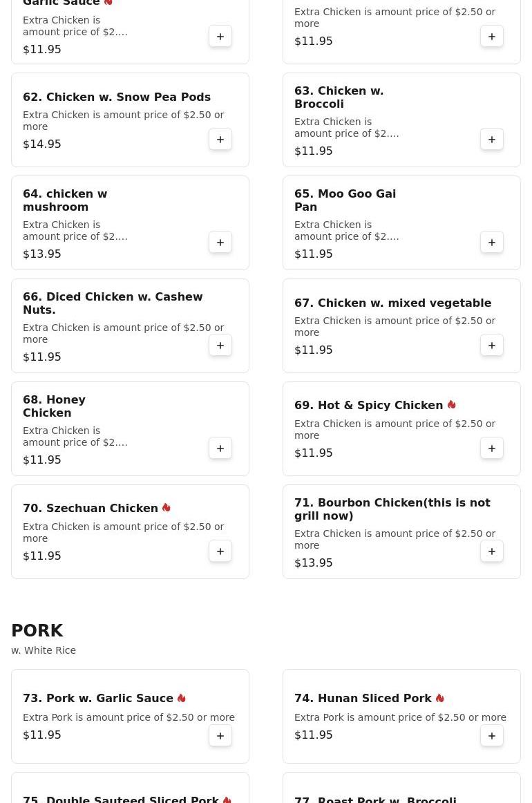Add 62. Chicken w. Snow Pea Pods
532x803 pixels.
point(220,140)
